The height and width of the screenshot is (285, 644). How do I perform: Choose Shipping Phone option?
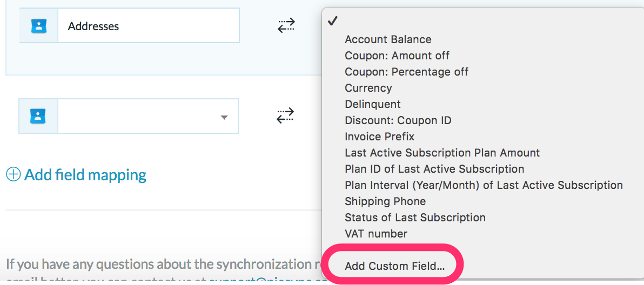385,201
